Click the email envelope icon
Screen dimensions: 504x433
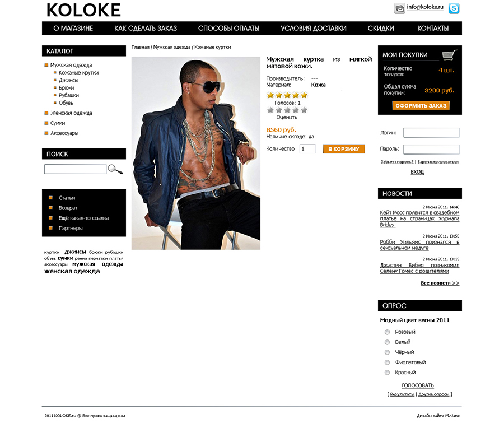click(x=399, y=8)
